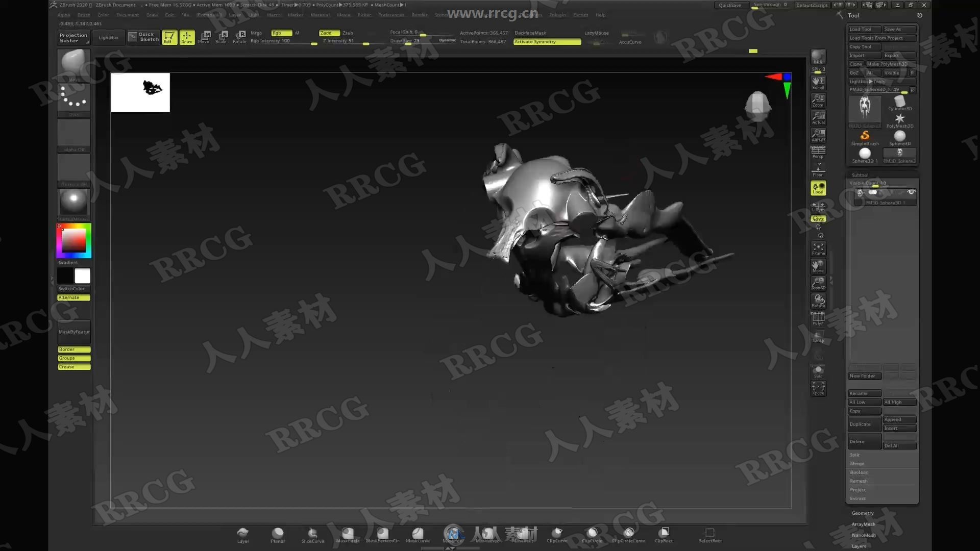This screenshot has width=980, height=551.
Task: Set canvas to Actual size
Action: (818, 118)
